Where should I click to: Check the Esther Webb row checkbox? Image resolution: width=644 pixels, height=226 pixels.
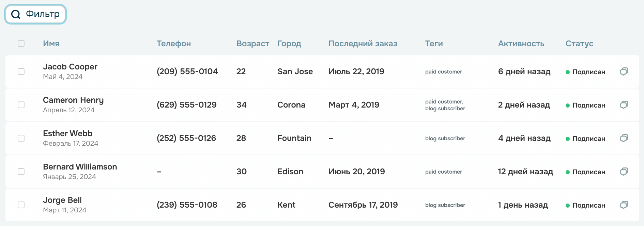point(21,138)
